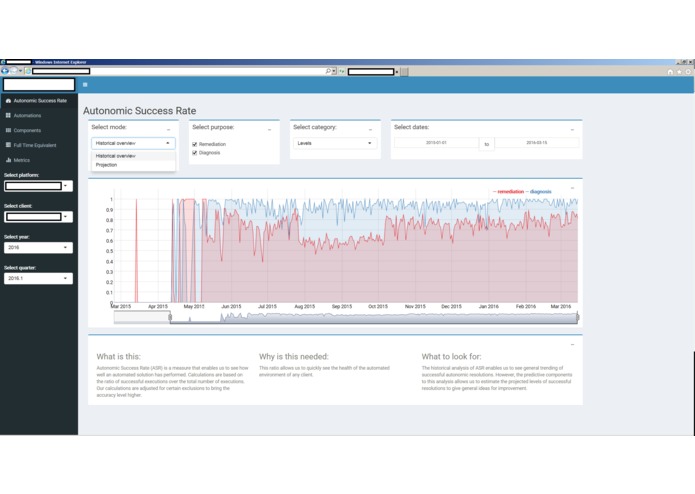Open the Select quarter dropdown showing 2016.1
695x494 pixels.
(38, 278)
